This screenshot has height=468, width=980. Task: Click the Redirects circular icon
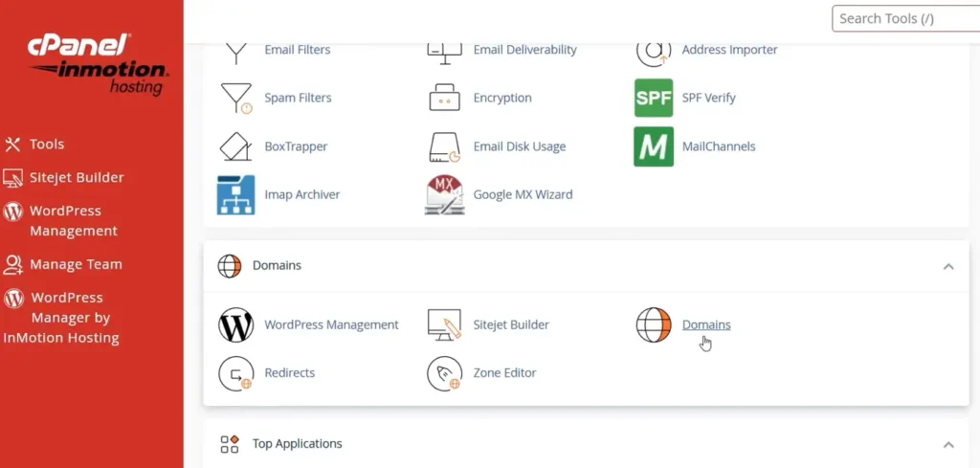235,373
